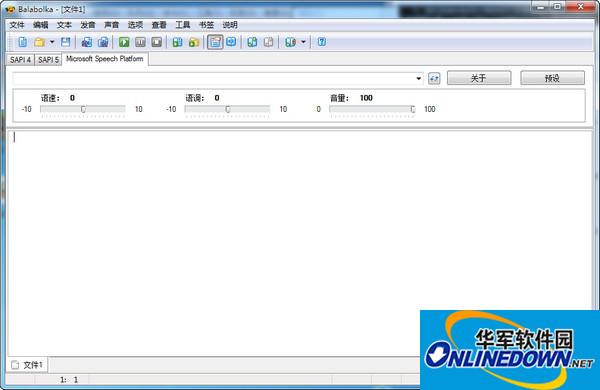Expand the recent files arrow beside Open
Screen dimensions: 600x390
coord(52,42)
